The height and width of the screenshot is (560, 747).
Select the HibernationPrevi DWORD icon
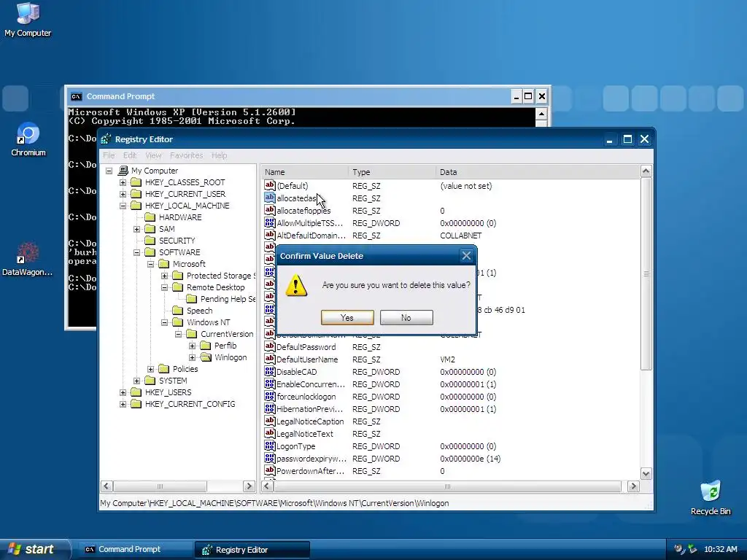coord(270,408)
